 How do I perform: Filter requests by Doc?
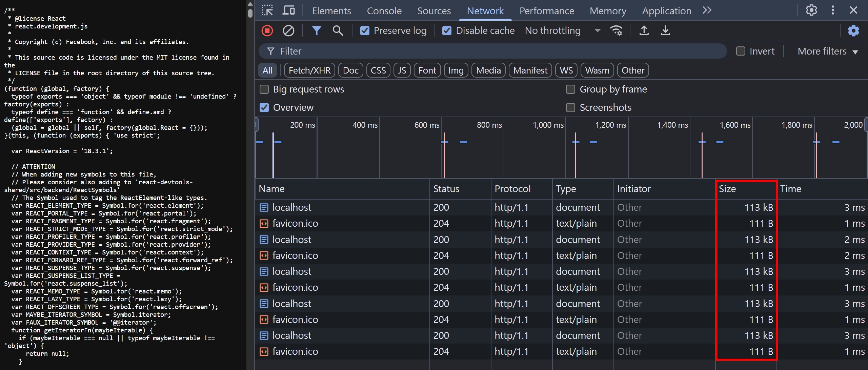coord(350,70)
